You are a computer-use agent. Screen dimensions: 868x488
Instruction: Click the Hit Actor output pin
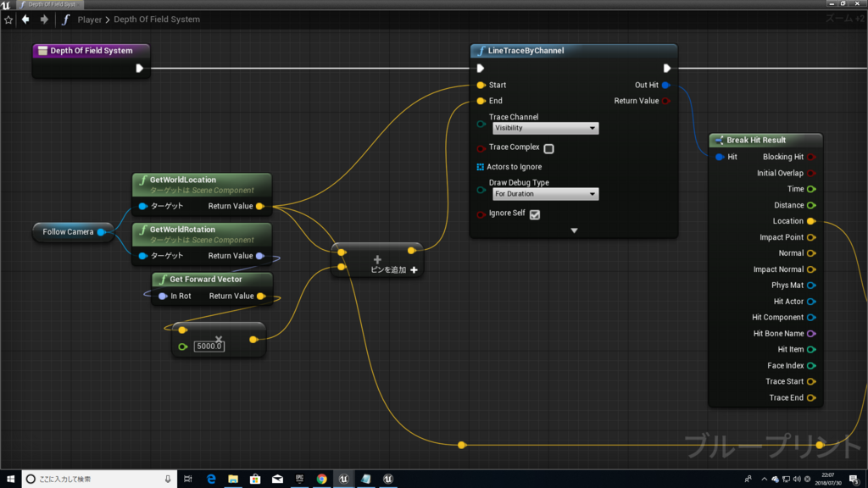811,302
